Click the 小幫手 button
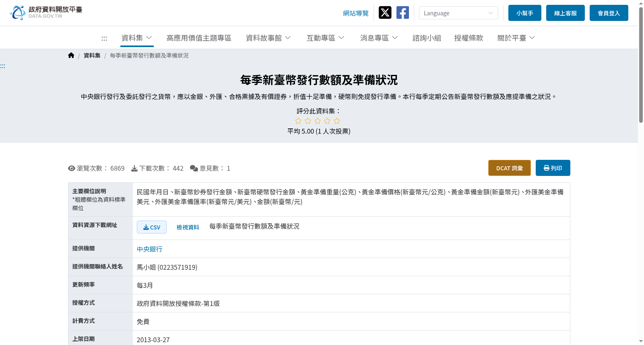This screenshot has width=644, height=345. click(525, 13)
